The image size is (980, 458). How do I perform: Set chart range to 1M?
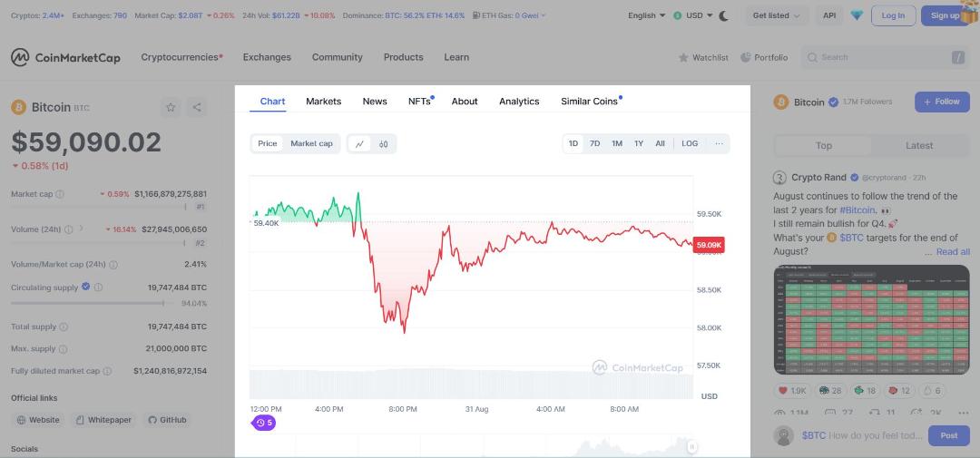[617, 143]
